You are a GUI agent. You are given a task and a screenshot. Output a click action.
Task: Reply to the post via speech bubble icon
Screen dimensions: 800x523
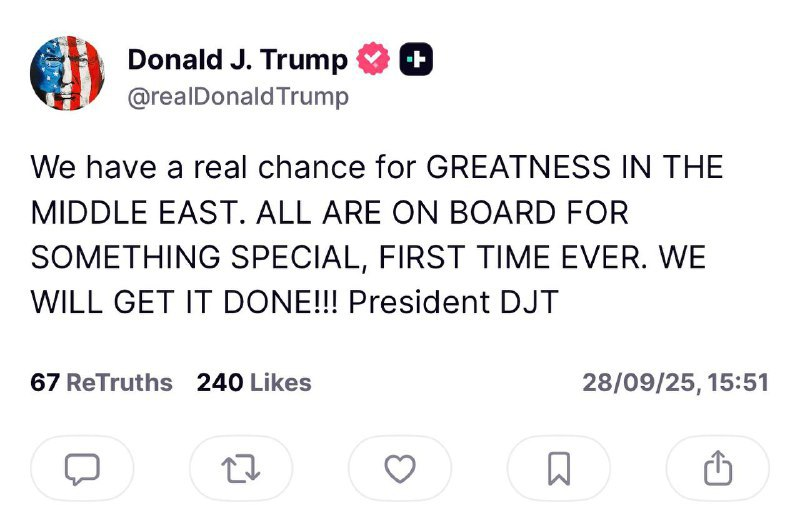[x=82, y=468]
